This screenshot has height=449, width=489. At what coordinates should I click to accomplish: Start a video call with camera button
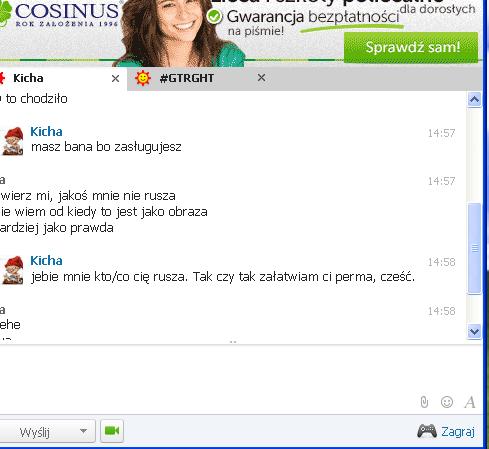click(x=112, y=431)
